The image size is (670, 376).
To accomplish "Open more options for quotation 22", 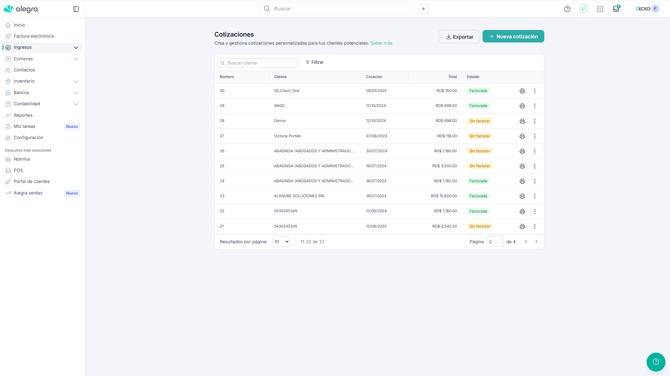I will click(535, 212).
